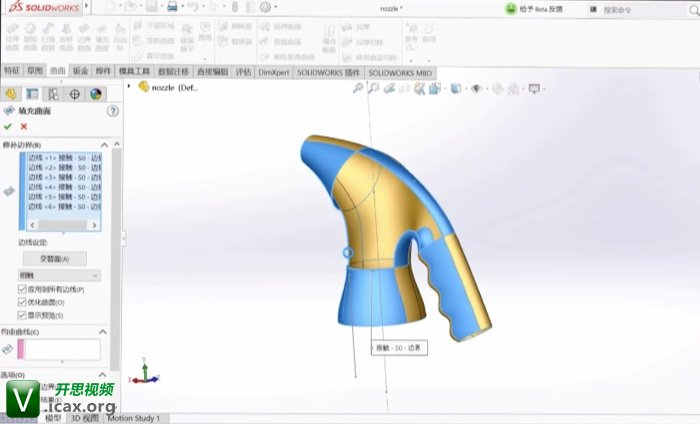Switch to the 模具工具 ribbon tab
Viewport: 700px width, 424px height.
134,71
